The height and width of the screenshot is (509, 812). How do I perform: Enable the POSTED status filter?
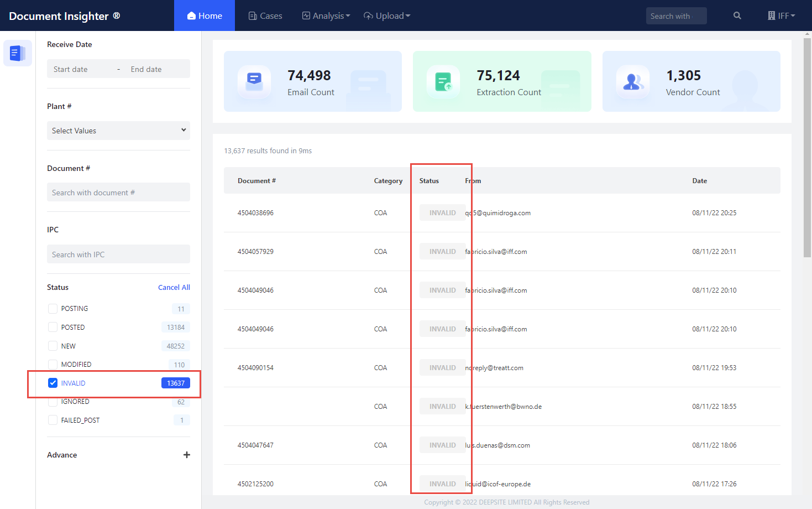click(53, 328)
